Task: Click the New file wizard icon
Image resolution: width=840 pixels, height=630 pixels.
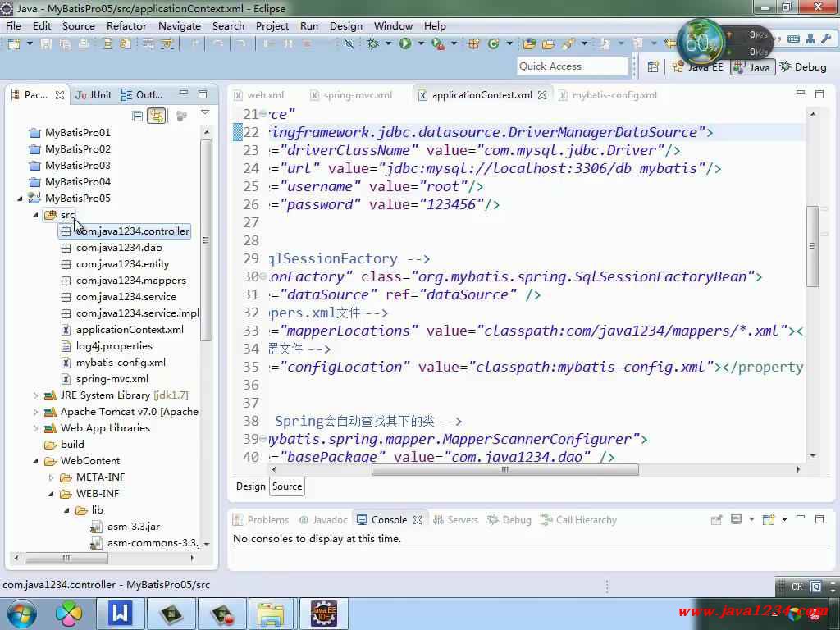Action: 14,44
